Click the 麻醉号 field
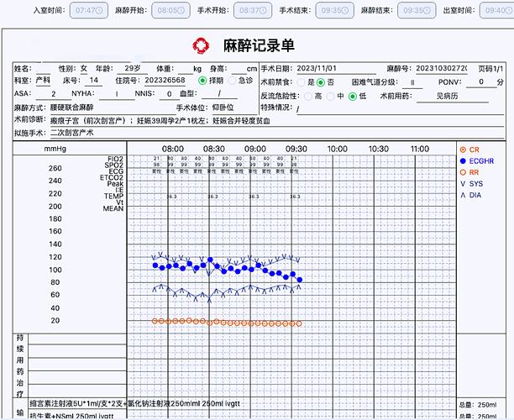 [442, 69]
